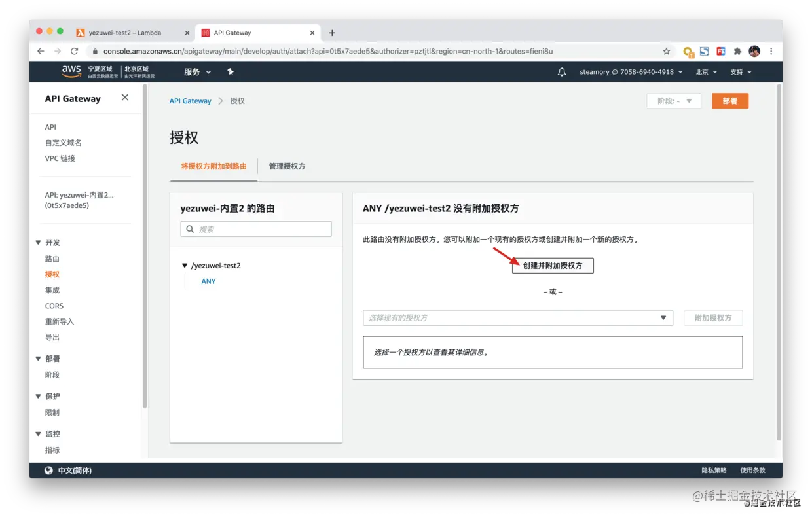Open 限制 in the sidebar
812x517 pixels.
tap(52, 413)
